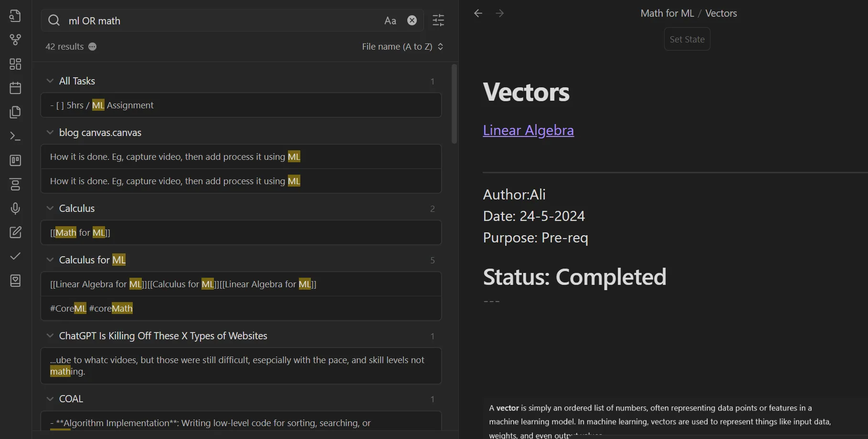
Task: Open the more options dot beside 42 results
Action: [x=93, y=47]
